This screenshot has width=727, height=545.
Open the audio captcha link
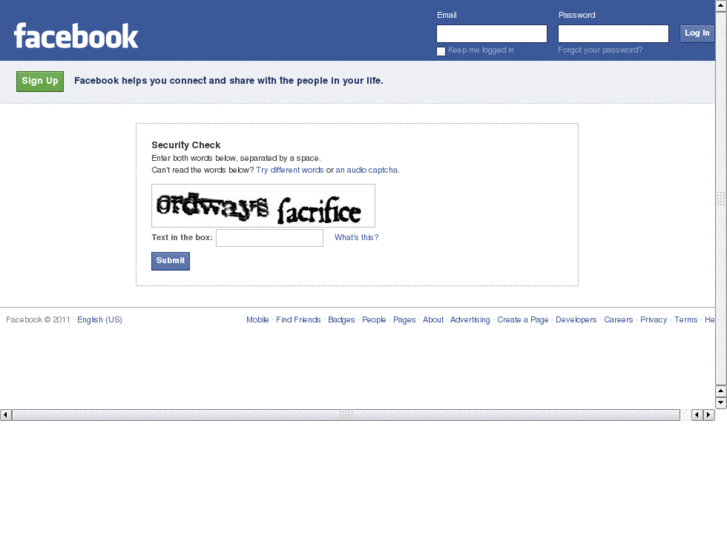tap(366, 170)
